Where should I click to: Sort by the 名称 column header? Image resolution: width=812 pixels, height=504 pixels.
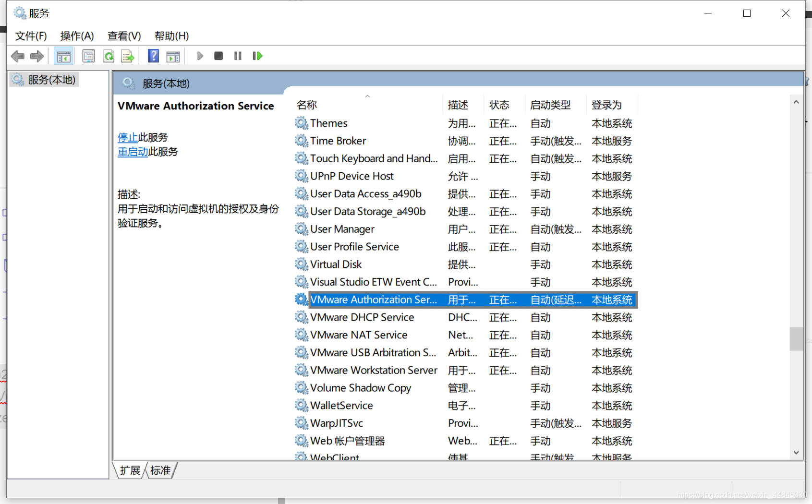(x=368, y=105)
